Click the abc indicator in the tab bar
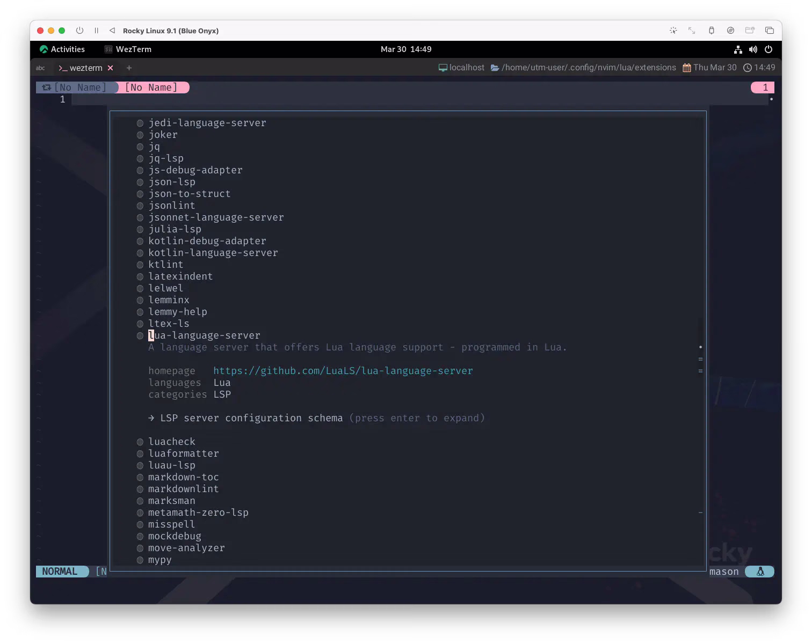Viewport: 812px width, 644px height. tap(40, 68)
